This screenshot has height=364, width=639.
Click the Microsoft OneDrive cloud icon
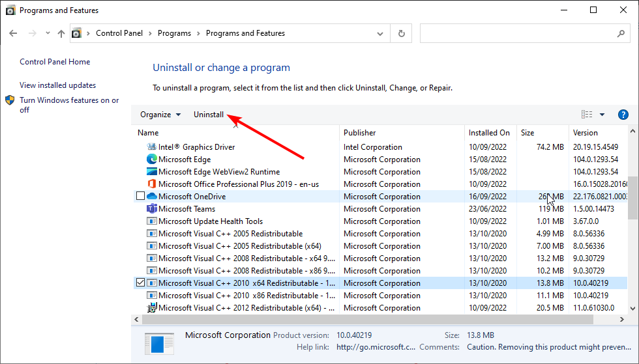pyautogui.click(x=151, y=196)
